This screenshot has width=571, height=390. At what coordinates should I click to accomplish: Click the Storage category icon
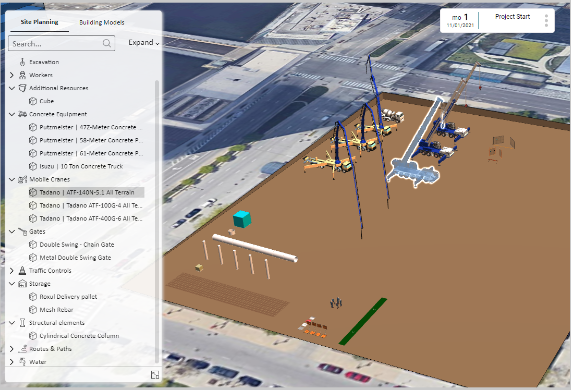click(23, 283)
